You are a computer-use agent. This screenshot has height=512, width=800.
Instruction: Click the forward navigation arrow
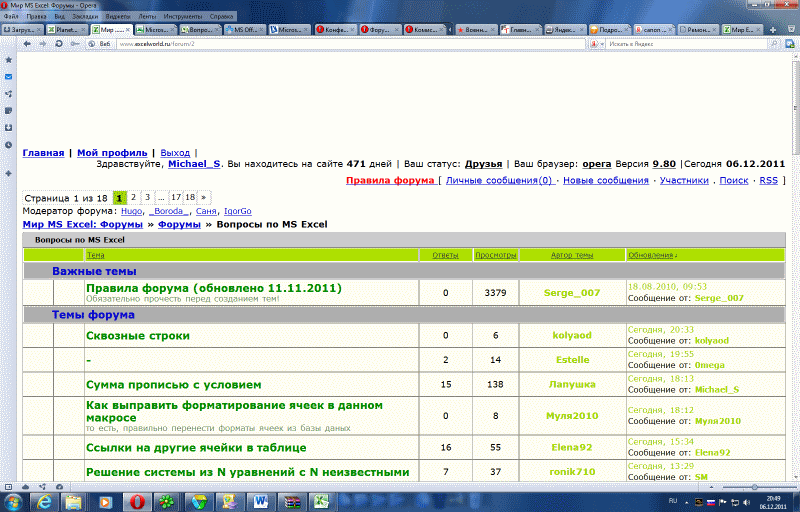point(43,44)
